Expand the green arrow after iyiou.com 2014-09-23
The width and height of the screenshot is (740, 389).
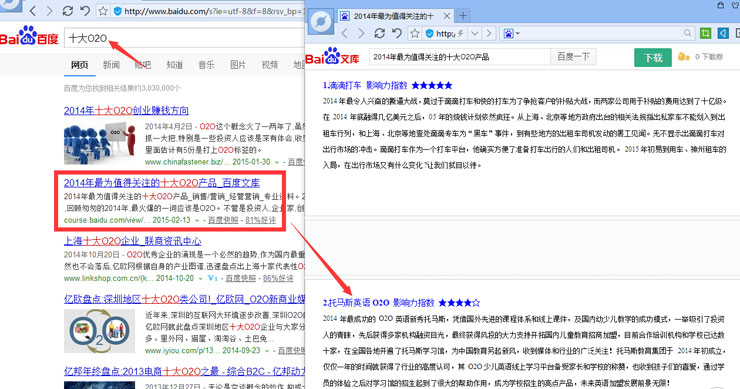tap(267, 351)
